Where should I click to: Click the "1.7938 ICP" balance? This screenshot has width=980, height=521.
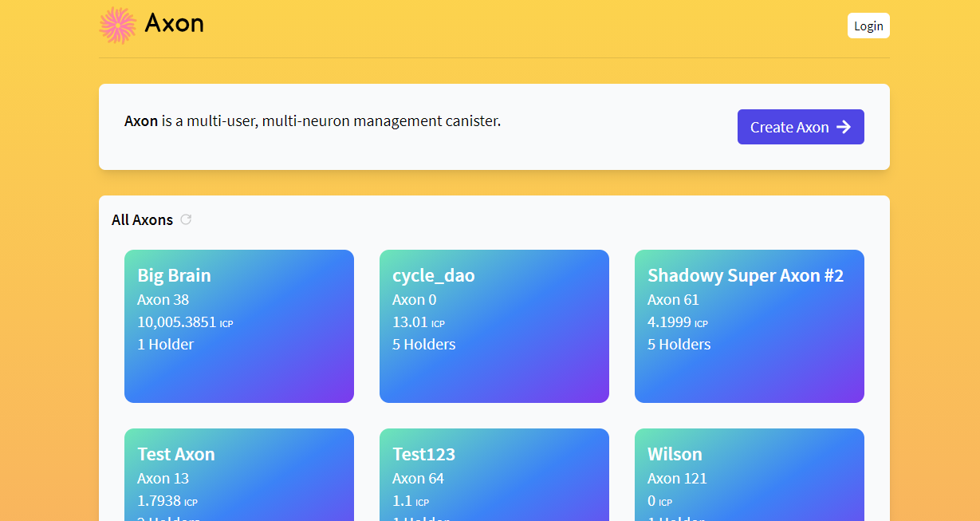tap(167, 500)
